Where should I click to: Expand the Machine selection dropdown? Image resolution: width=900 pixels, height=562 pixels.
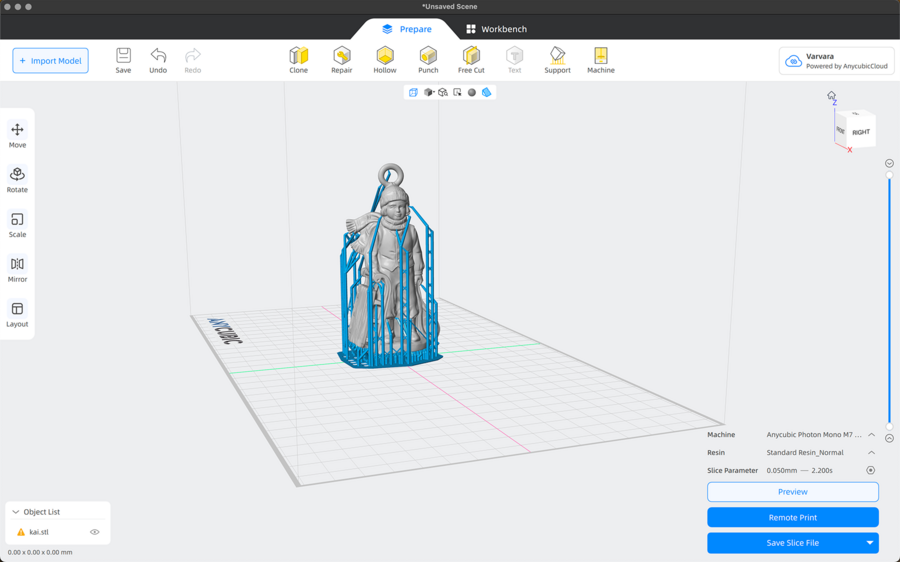871,435
